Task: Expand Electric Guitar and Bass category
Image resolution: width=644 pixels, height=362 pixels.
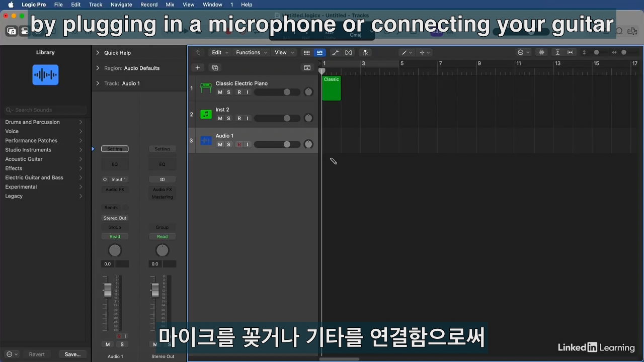Action: pos(44,177)
